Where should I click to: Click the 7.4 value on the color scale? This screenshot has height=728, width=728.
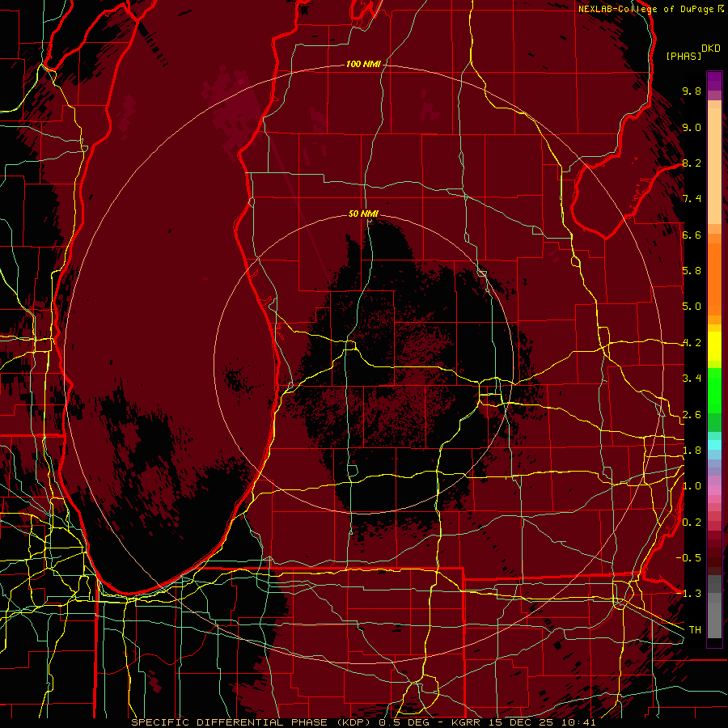coord(692,199)
